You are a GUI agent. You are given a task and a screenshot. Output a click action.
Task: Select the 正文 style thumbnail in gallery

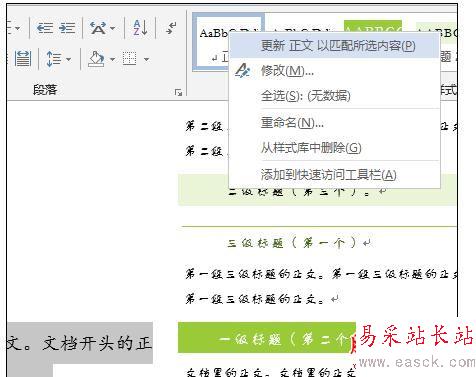click(212, 42)
